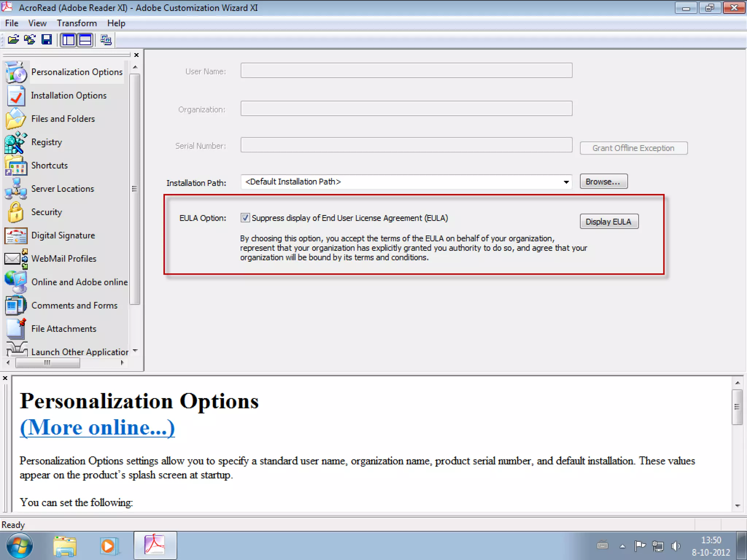747x560 pixels.
Task: Click the Organization input field
Action: point(406,108)
